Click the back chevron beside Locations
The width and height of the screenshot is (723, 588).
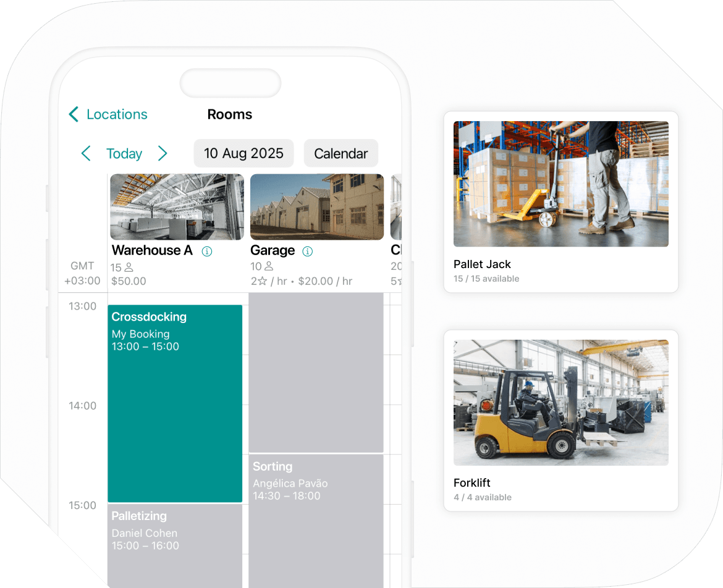[x=72, y=114]
